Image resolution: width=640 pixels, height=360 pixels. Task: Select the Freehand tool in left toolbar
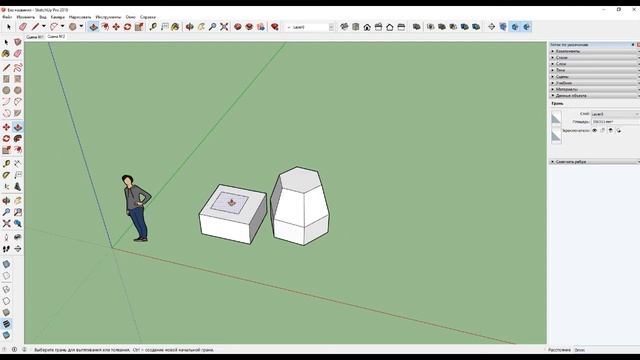pos(18,67)
